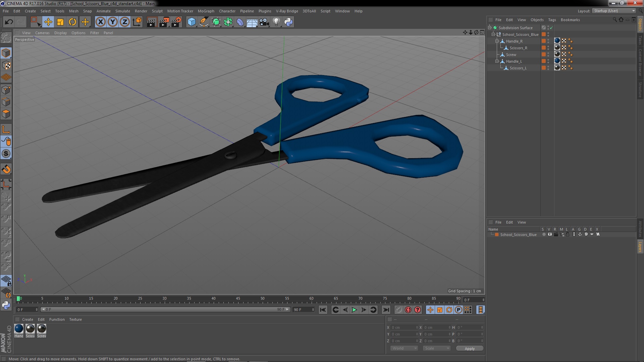644x362 pixels.
Task: Open the MoGraph menu
Action: 206,11
